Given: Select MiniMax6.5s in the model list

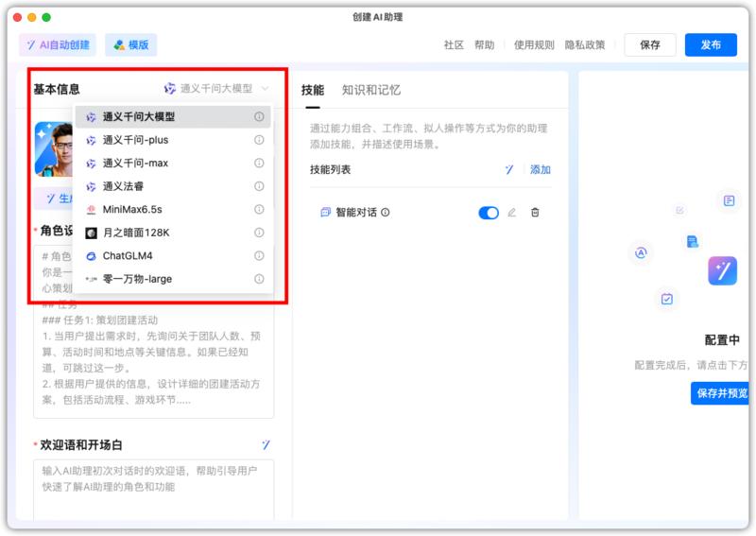Looking at the screenshot, I should tap(173, 209).
